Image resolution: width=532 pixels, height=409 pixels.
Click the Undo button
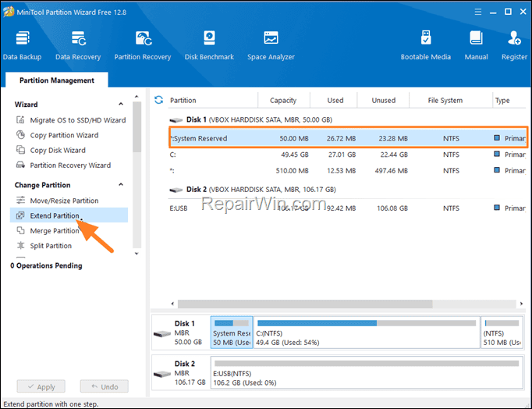pos(105,386)
